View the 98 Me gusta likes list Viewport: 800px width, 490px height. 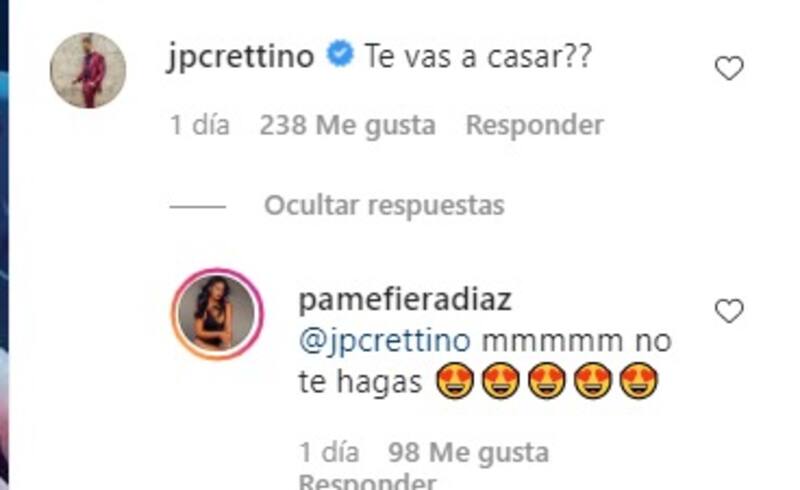point(468,453)
